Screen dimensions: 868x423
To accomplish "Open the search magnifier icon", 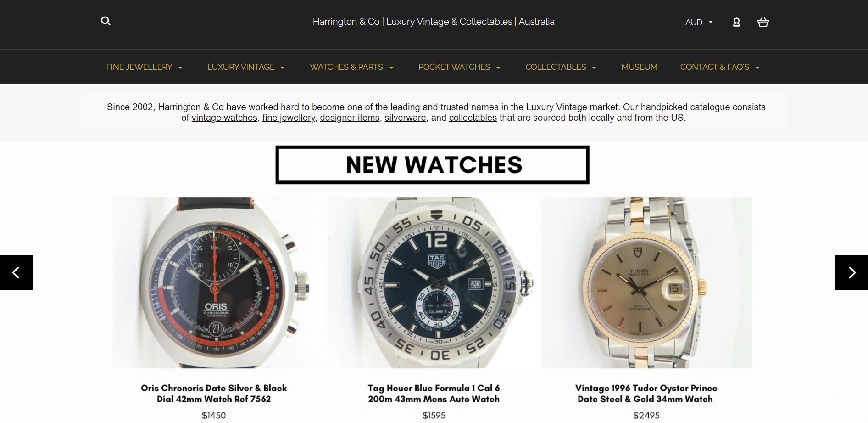I will pos(106,21).
